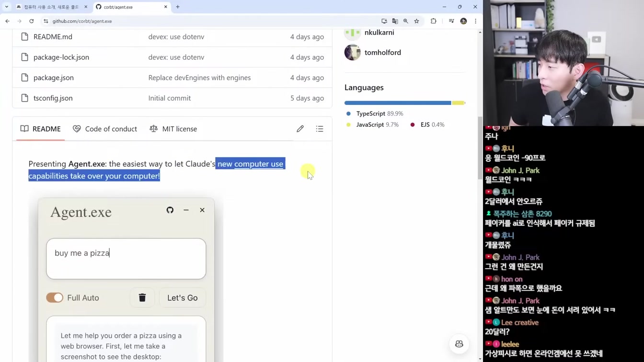The width and height of the screenshot is (644, 362).
Task: Open package-lock.json file
Action: [61, 57]
